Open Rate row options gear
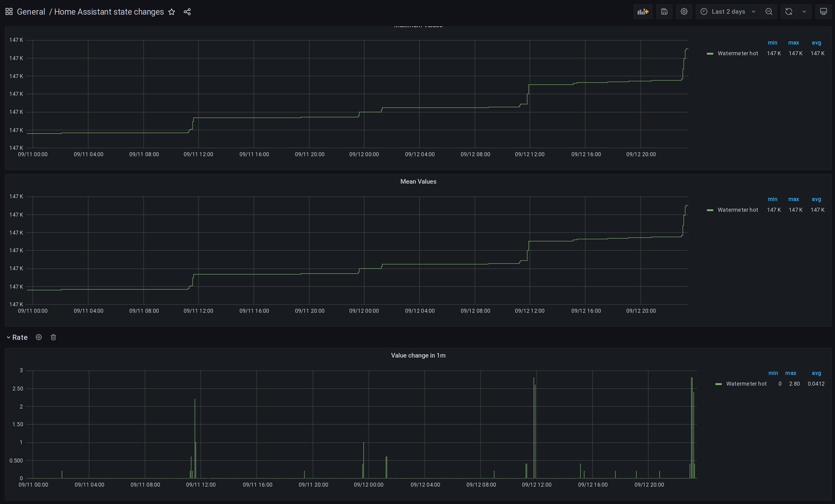 pos(39,337)
